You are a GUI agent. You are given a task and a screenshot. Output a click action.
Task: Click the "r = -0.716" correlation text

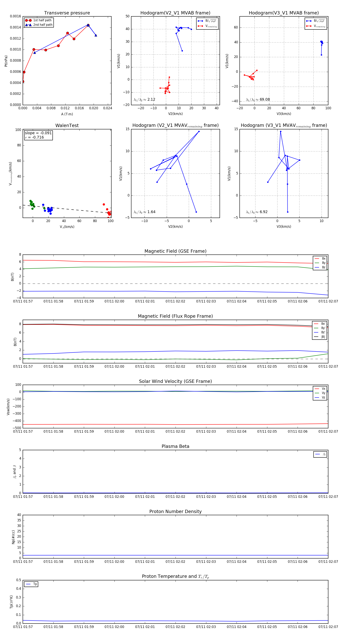[x=35, y=137]
